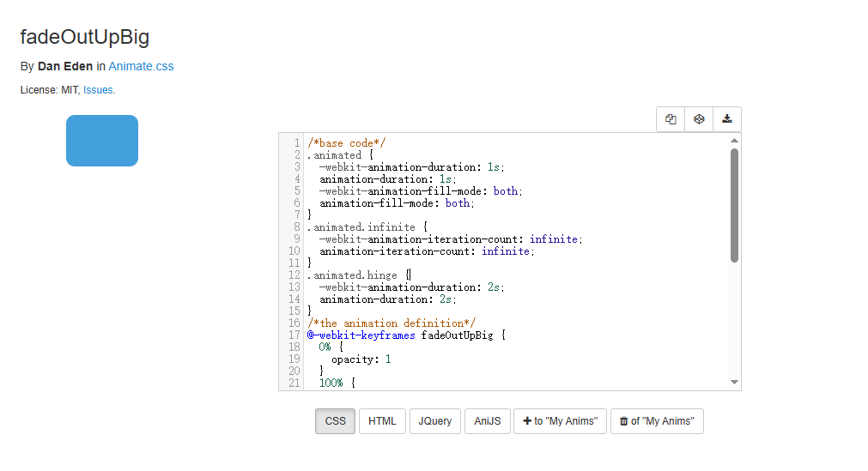This screenshot has height=471, width=868.
Task: Download the code with the download icon
Action: coord(727,119)
